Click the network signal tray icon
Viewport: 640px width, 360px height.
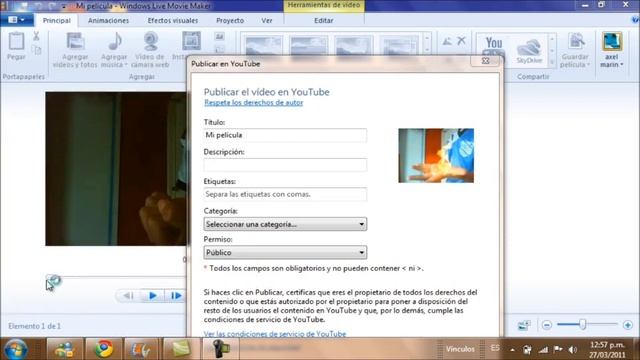tap(543, 350)
